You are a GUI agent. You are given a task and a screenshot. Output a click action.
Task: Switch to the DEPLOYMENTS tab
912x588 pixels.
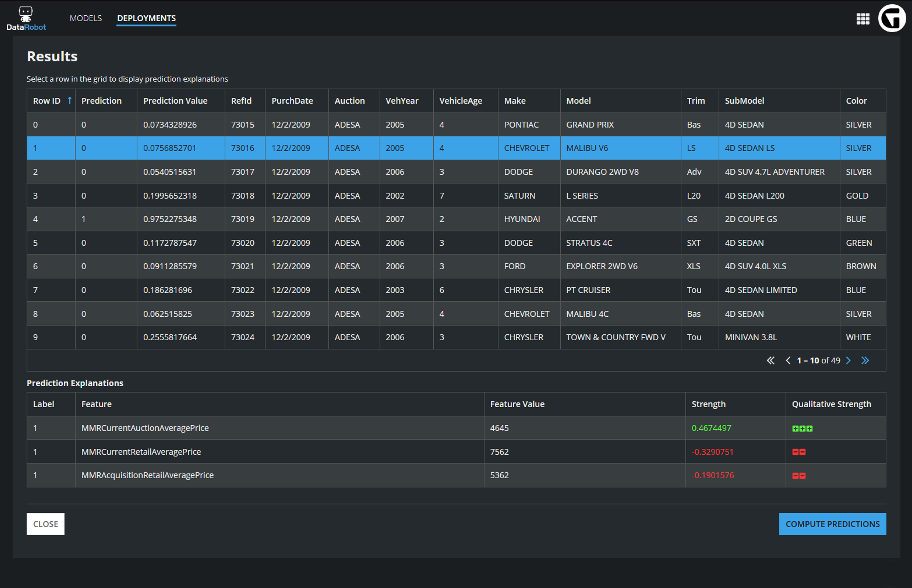click(x=146, y=18)
